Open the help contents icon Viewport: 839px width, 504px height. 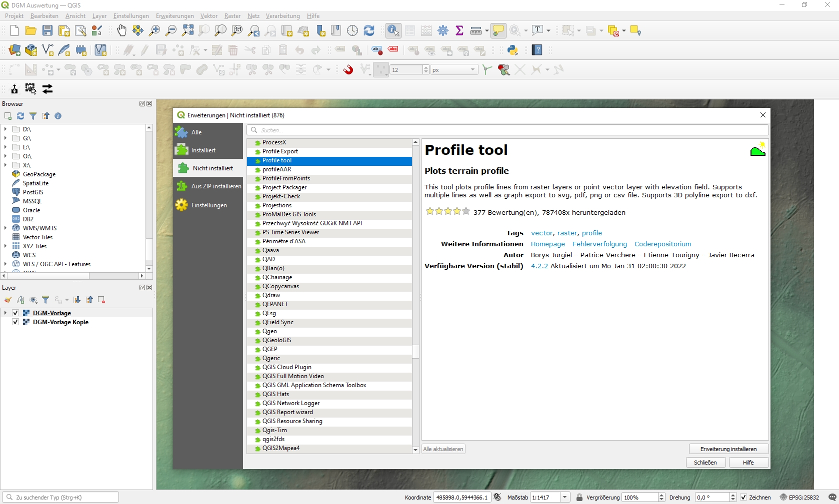click(x=537, y=50)
